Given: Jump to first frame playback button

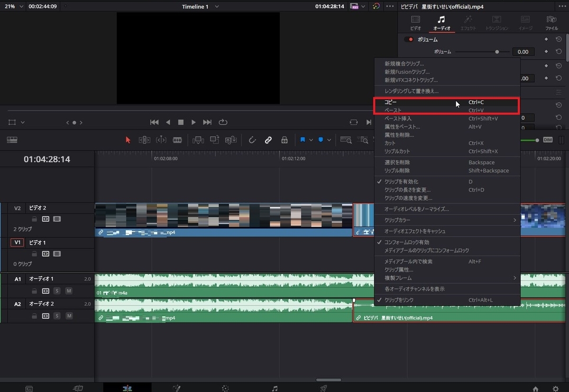Looking at the screenshot, I should click(154, 122).
